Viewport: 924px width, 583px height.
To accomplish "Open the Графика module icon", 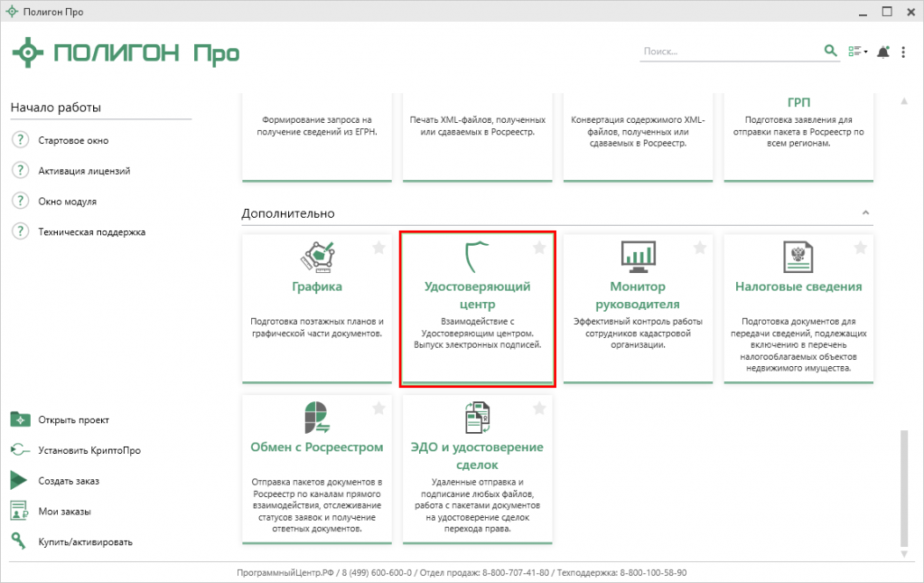I will coord(318,257).
